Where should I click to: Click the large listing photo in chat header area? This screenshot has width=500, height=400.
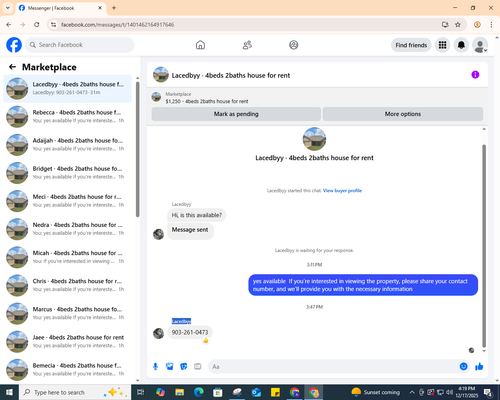(314, 139)
